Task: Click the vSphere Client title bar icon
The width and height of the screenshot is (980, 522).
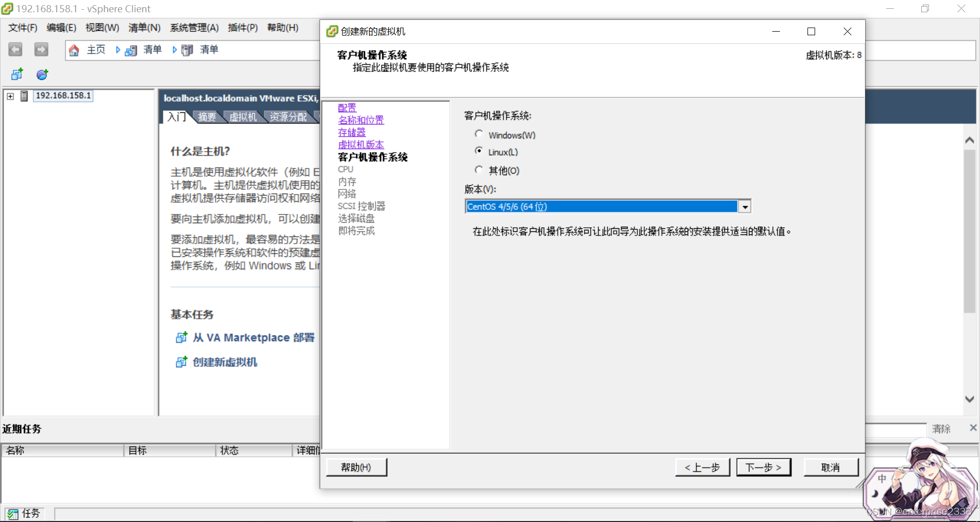Action: 7,9
